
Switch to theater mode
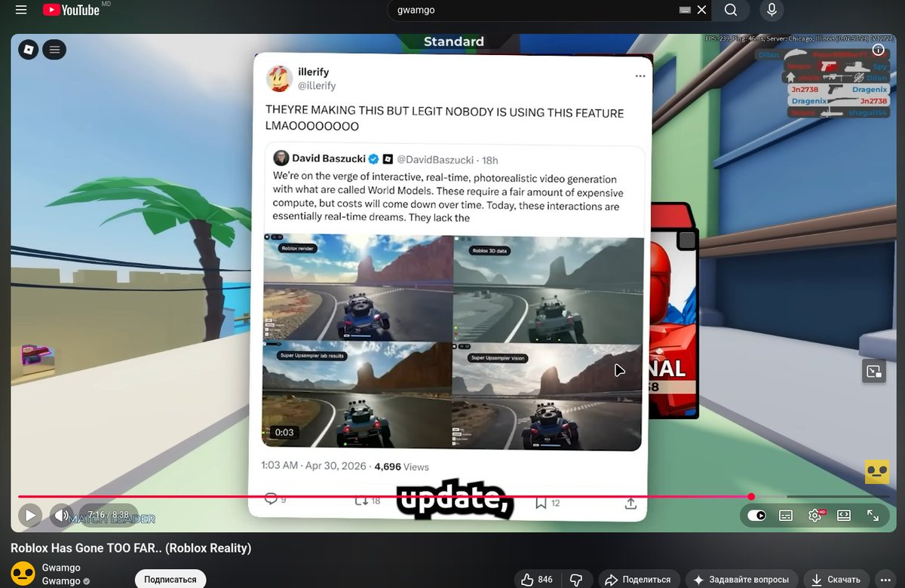[844, 516]
